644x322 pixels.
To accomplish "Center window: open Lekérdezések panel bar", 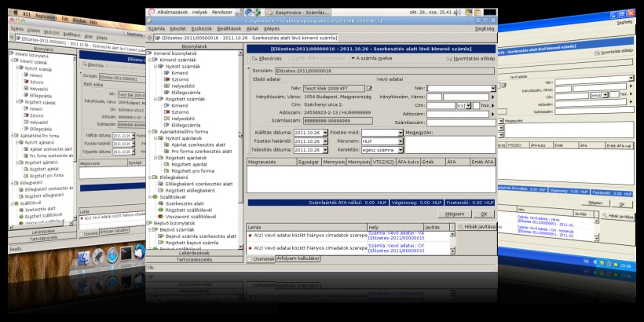I will tap(195, 253).
